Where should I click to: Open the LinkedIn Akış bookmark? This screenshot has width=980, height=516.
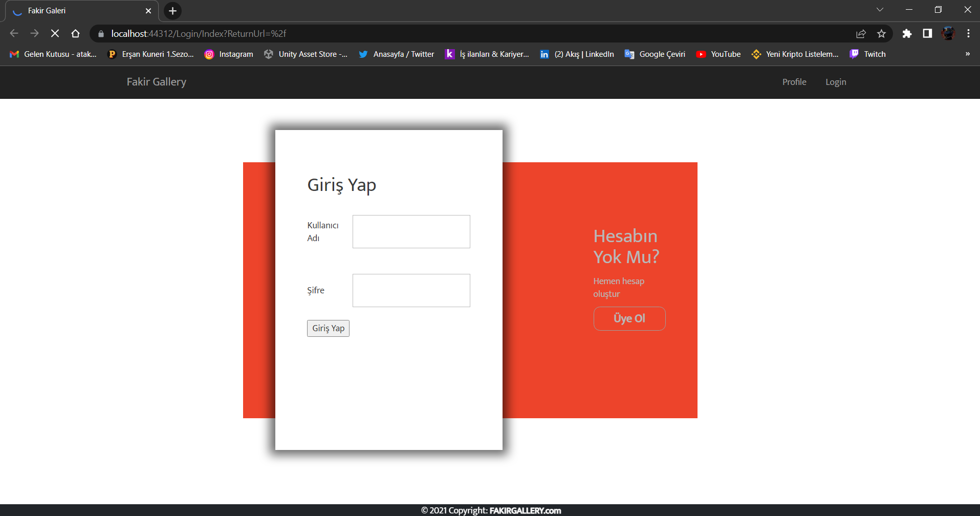tap(577, 54)
